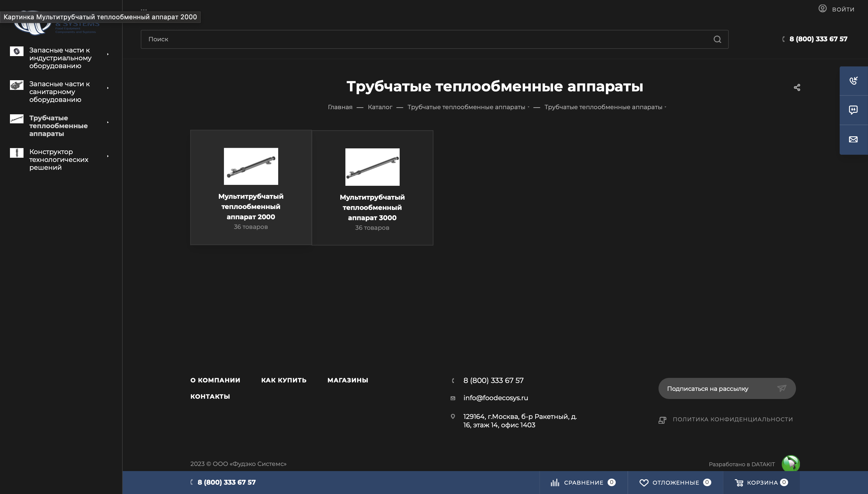Image resolution: width=868 pixels, height=494 pixels.
Task: Click the Войти user account icon
Action: tap(822, 8)
